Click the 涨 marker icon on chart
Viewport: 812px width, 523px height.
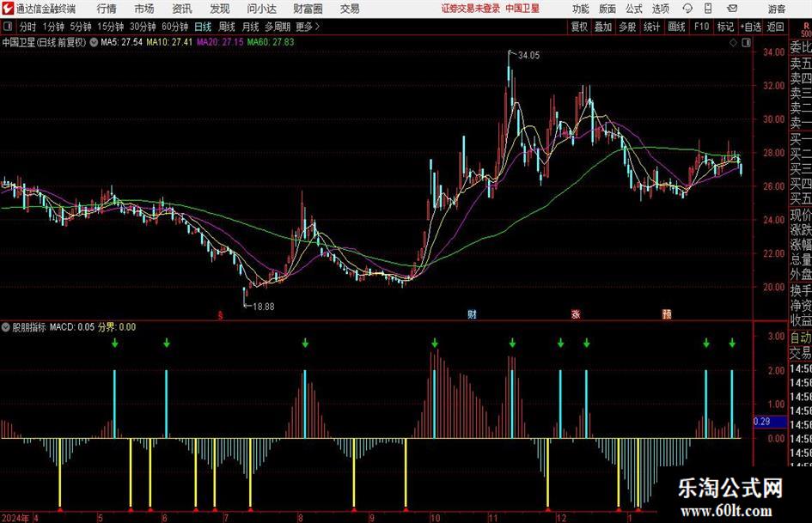(576, 314)
